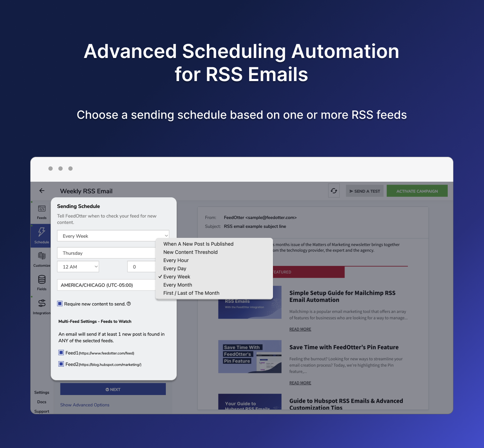
Task: Click the America/Chicago timezone field
Action: tap(106, 285)
